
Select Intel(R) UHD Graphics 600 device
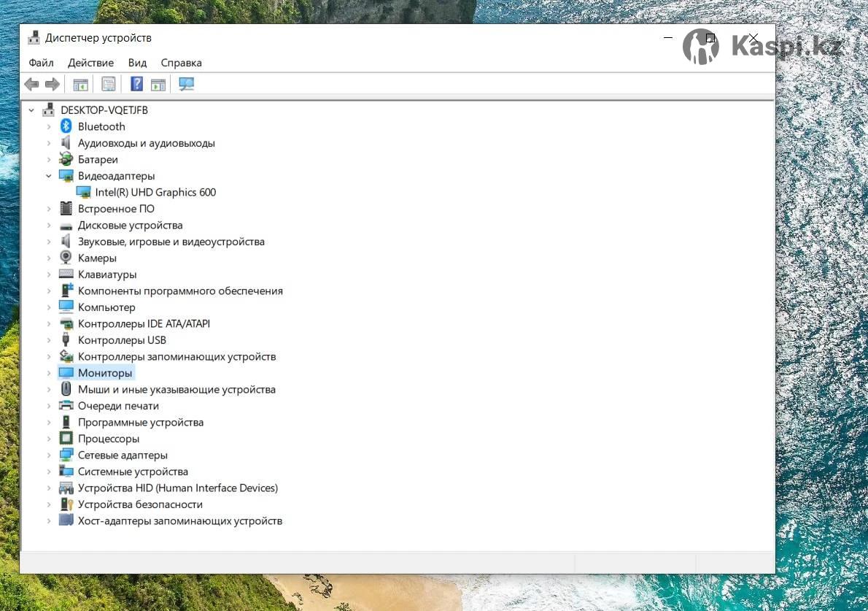click(x=155, y=193)
